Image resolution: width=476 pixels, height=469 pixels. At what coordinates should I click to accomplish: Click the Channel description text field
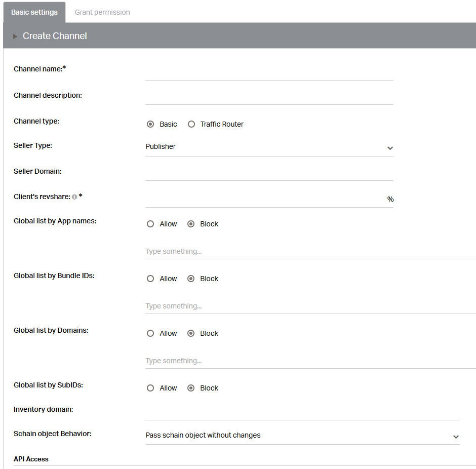click(269, 97)
